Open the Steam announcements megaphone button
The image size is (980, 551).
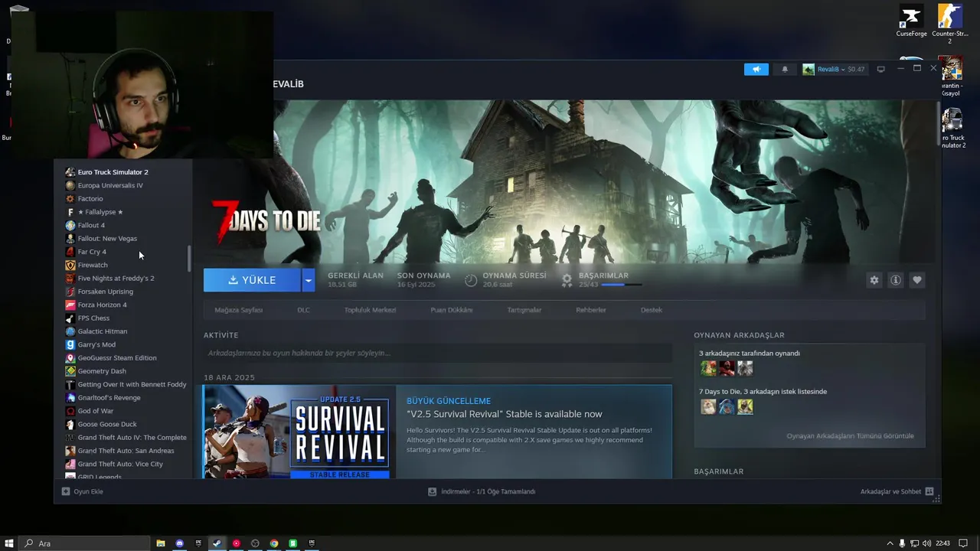(756, 70)
